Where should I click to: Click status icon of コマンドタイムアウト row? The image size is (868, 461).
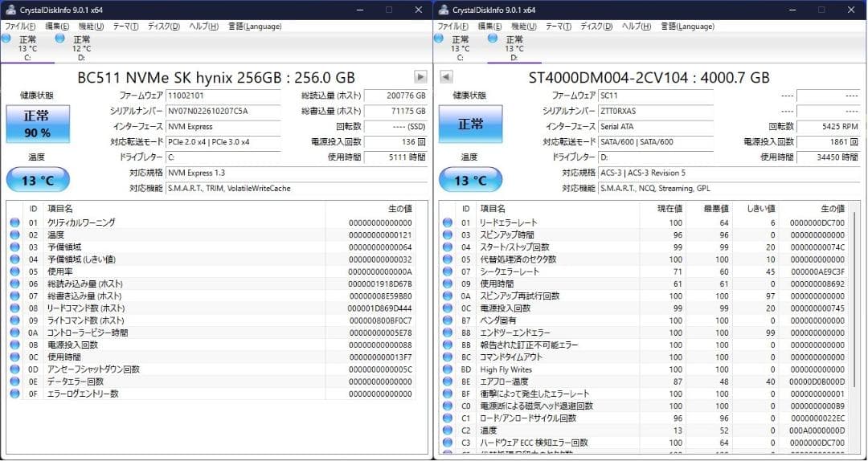(448, 357)
